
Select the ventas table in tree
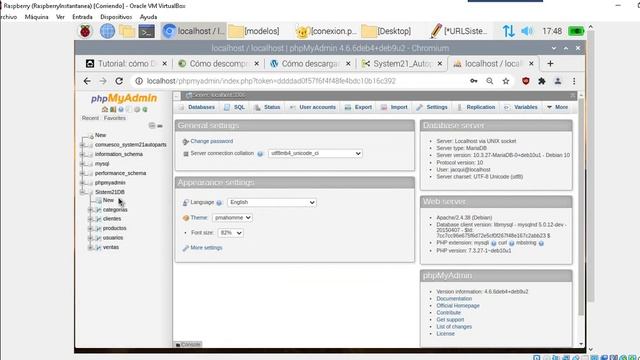[x=111, y=247]
